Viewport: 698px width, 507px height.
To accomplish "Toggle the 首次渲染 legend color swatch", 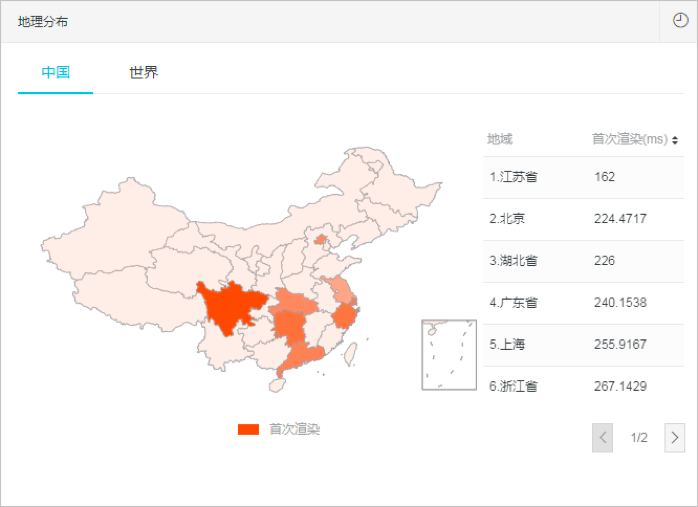I will pyautogui.click(x=248, y=429).
